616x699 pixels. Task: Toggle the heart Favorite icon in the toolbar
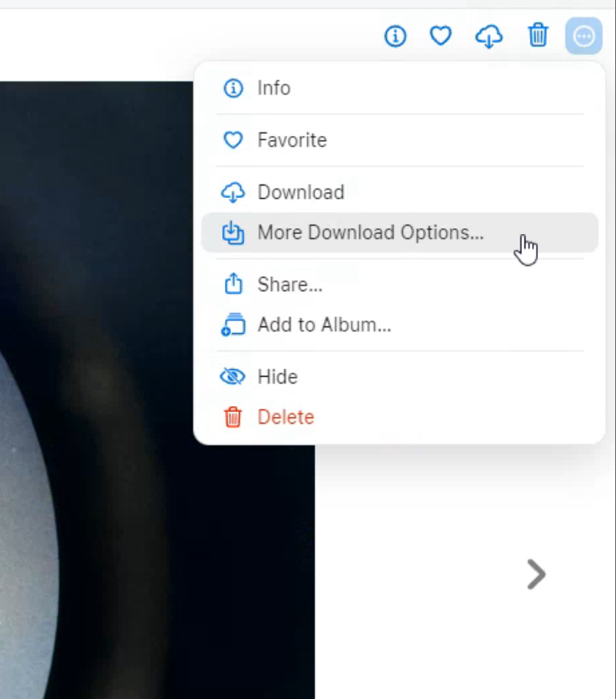[441, 36]
